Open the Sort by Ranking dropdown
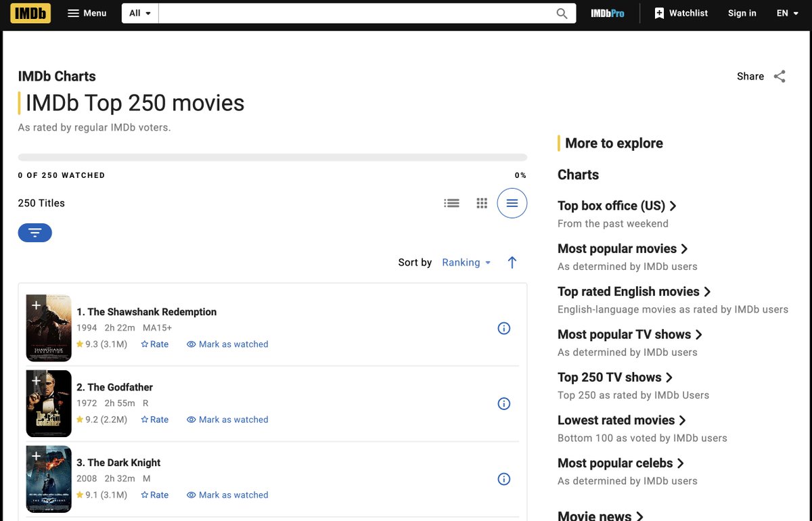This screenshot has height=521, width=812. tap(466, 263)
